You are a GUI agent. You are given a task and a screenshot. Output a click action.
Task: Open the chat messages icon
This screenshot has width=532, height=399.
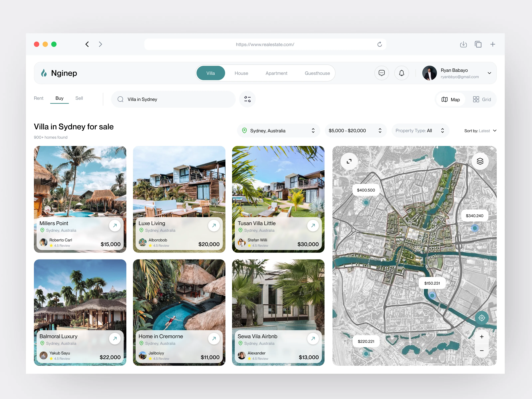[x=381, y=73]
